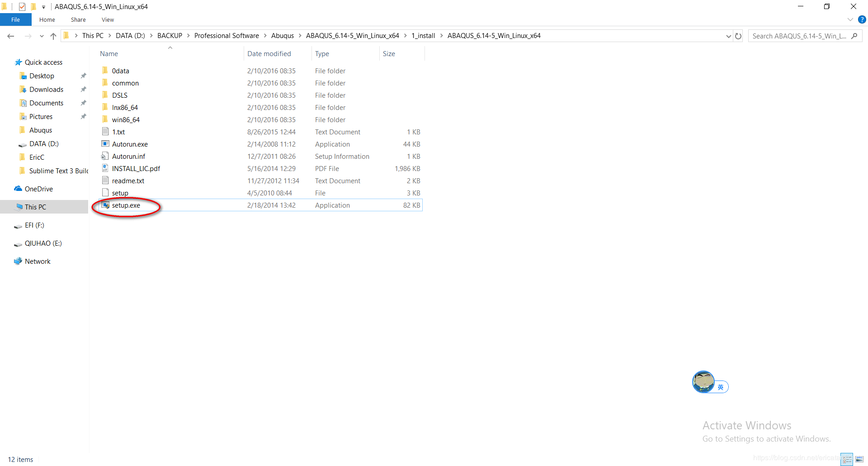Open Abuqus folder in navigation pane
The image size is (868, 466).
point(41,130)
